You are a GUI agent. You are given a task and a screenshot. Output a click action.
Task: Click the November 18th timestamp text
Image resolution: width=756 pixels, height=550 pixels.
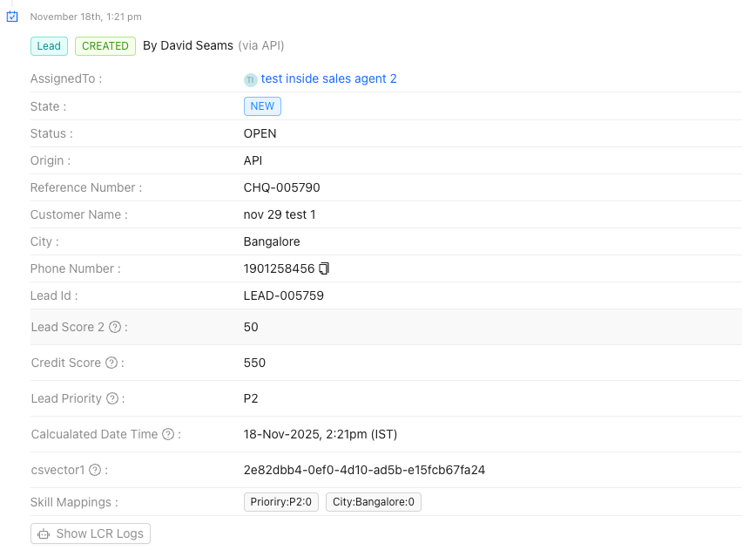click(x=85, y=17)
